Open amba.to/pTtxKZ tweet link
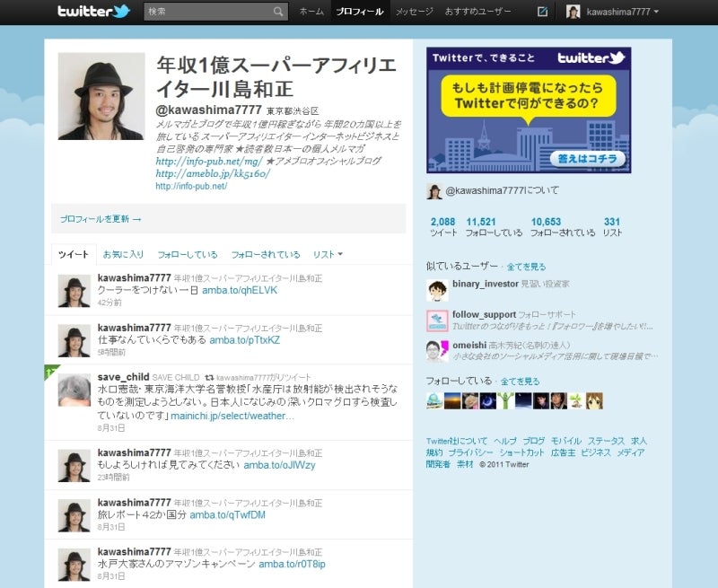 (244, 340)
